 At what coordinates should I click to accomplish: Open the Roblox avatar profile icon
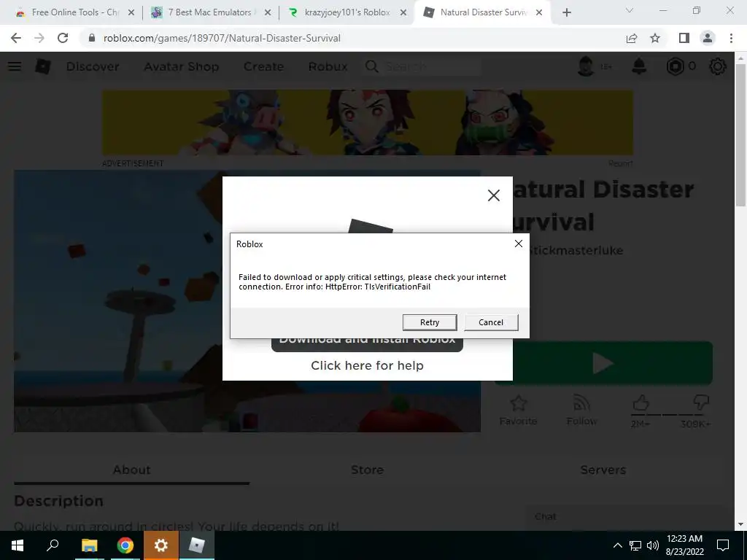pos(586,66)
